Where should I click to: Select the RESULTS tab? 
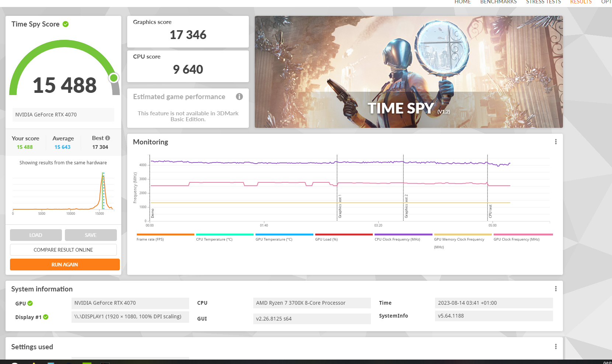pyautogui.click(x=581, y=2)
